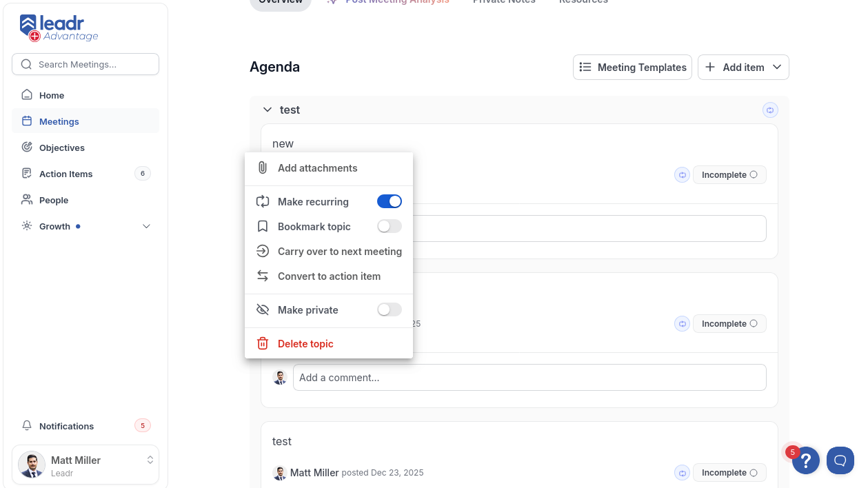This screenshot has height=488, width=868.
Task: Choose Convert to action item
Action: 329,276
